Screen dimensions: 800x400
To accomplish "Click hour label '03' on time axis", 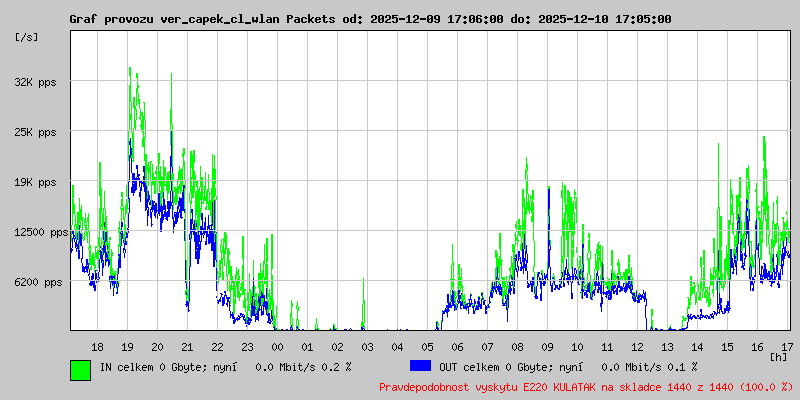I will [x=367, y=348].
